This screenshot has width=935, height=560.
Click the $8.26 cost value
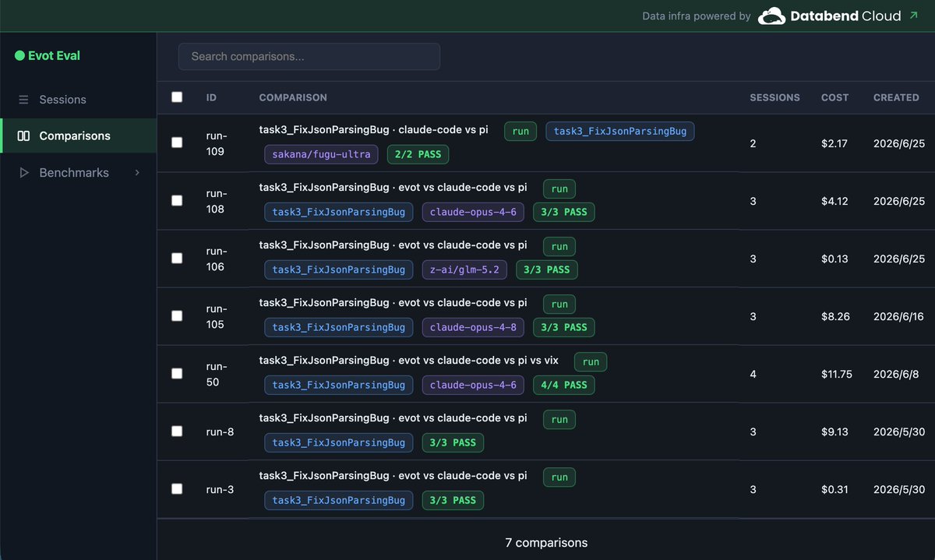point(834,316)
